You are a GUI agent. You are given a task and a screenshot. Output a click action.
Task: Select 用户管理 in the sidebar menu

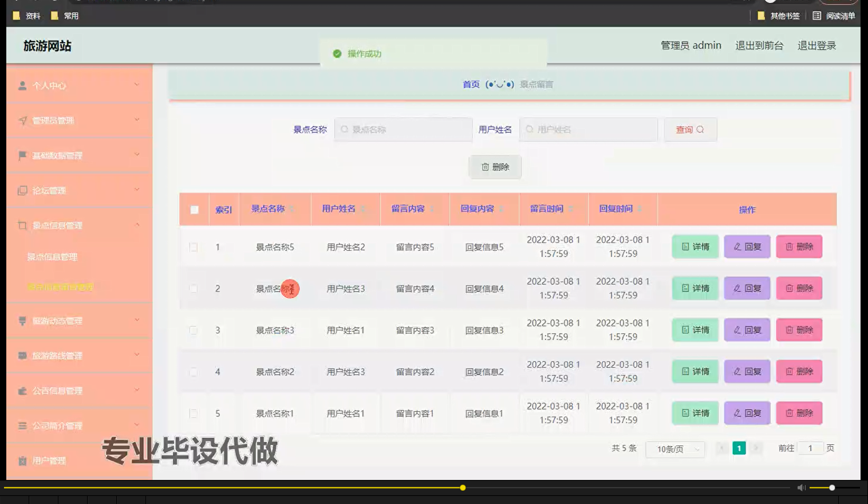click(49, 460)
